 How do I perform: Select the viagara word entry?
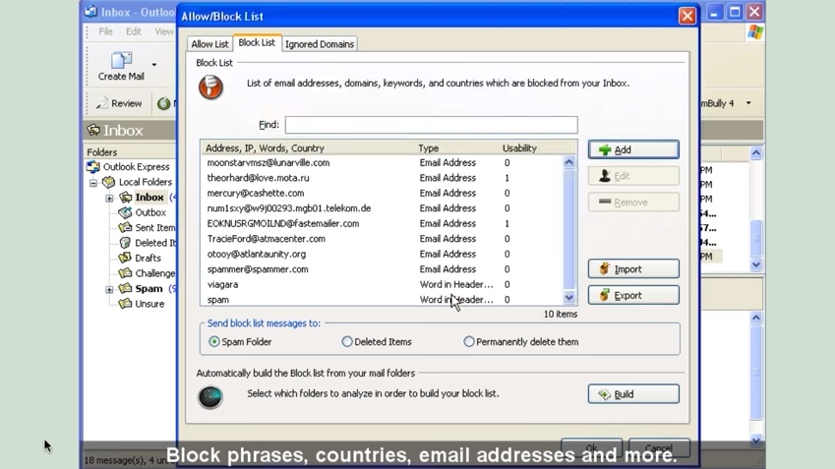coord(382,284)
